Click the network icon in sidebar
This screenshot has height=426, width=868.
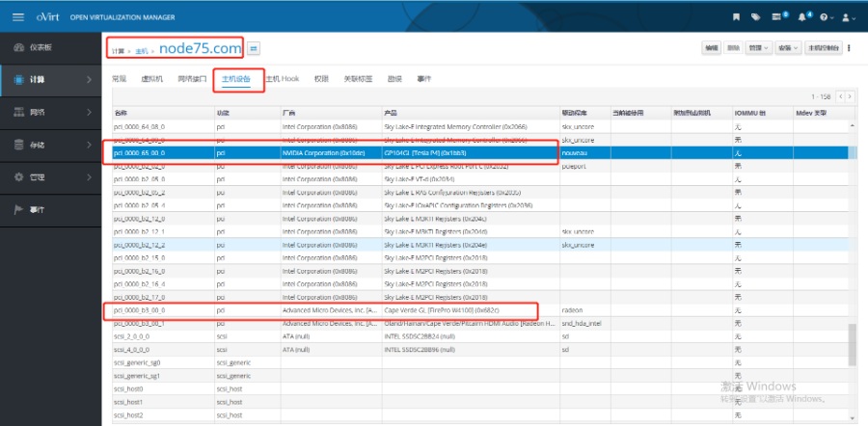click(19, 113)
